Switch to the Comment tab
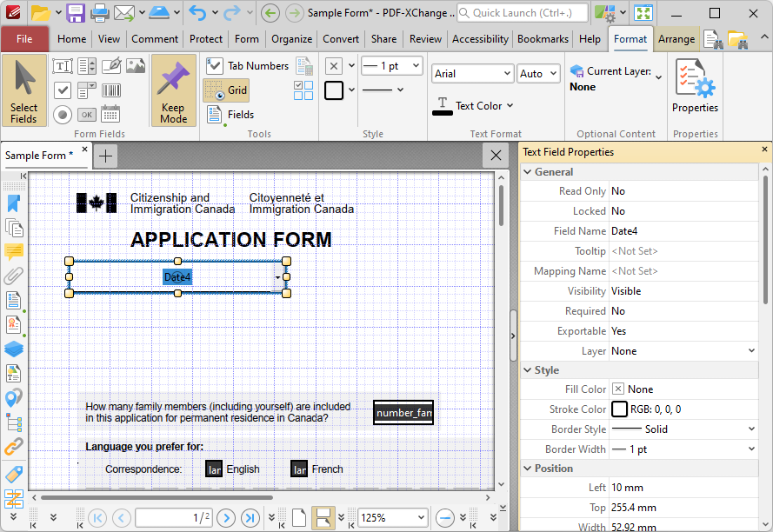 click(x=154, y=39)
